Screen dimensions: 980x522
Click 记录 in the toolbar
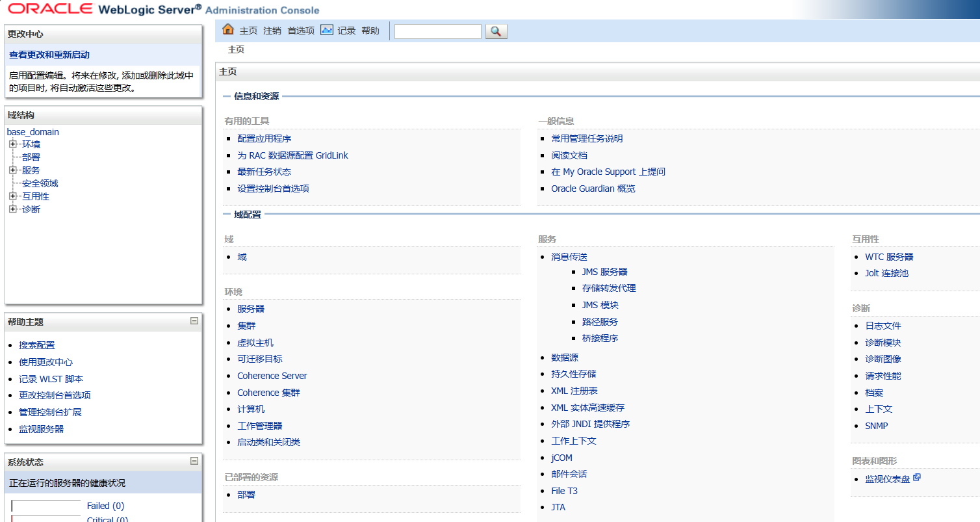[347, 31]
